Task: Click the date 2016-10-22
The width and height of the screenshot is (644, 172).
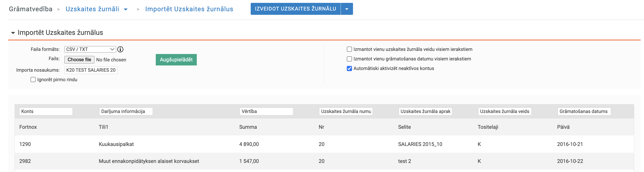Action: pyautogui.click(x=570, y=161)
